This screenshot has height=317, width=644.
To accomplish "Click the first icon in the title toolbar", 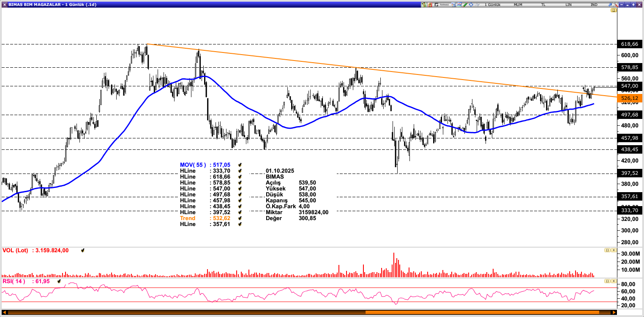I will coord(423,5).
